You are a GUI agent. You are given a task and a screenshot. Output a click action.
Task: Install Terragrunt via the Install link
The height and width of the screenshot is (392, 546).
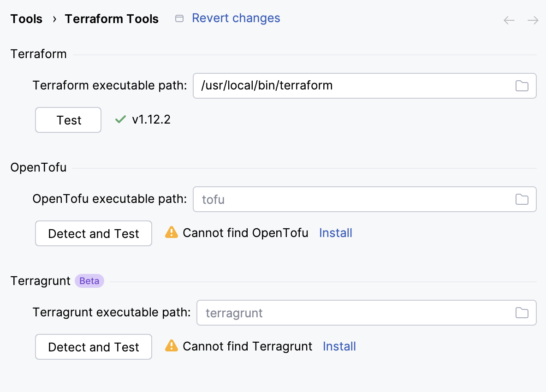[339, 346]
